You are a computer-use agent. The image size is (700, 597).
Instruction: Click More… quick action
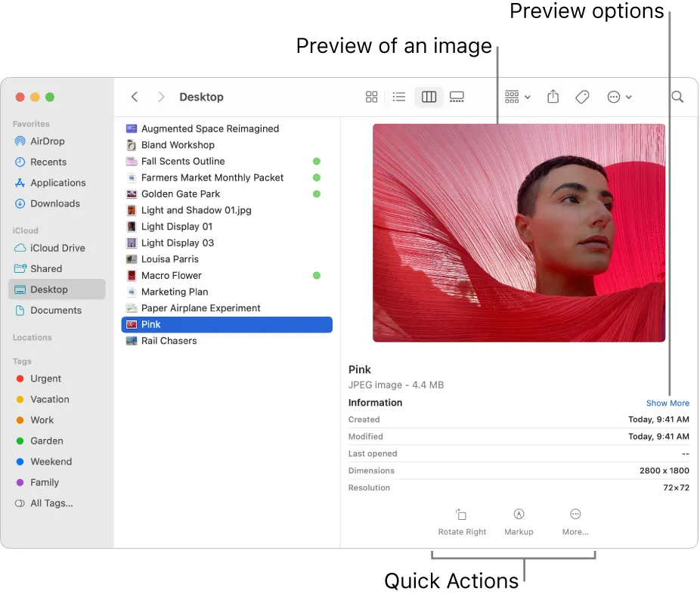coord(575,522)
